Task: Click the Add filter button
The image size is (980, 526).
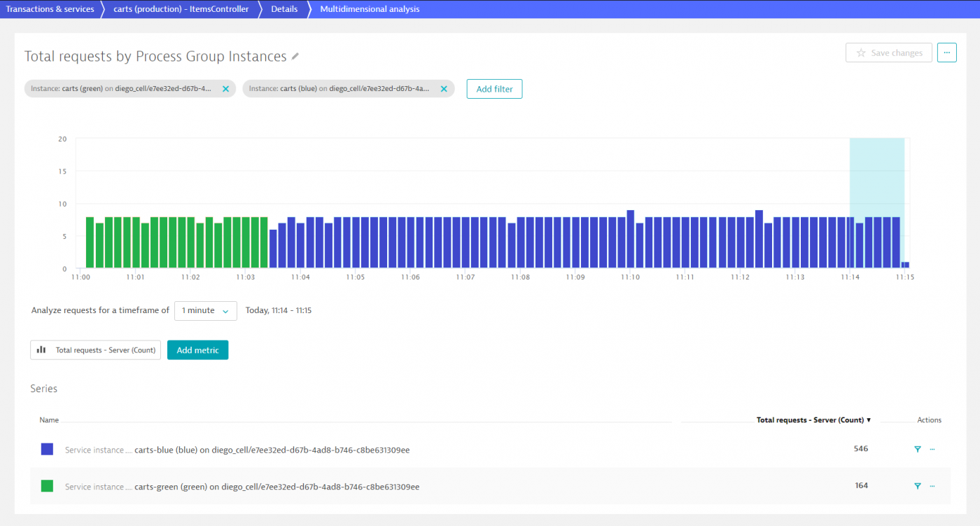Action: tap(494, 88)
